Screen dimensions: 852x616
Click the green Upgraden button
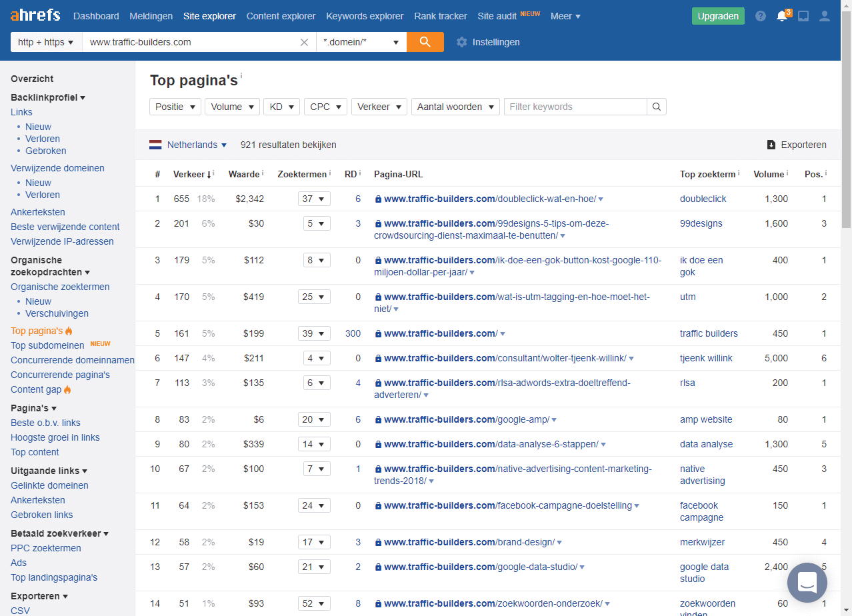coord(718,16)
